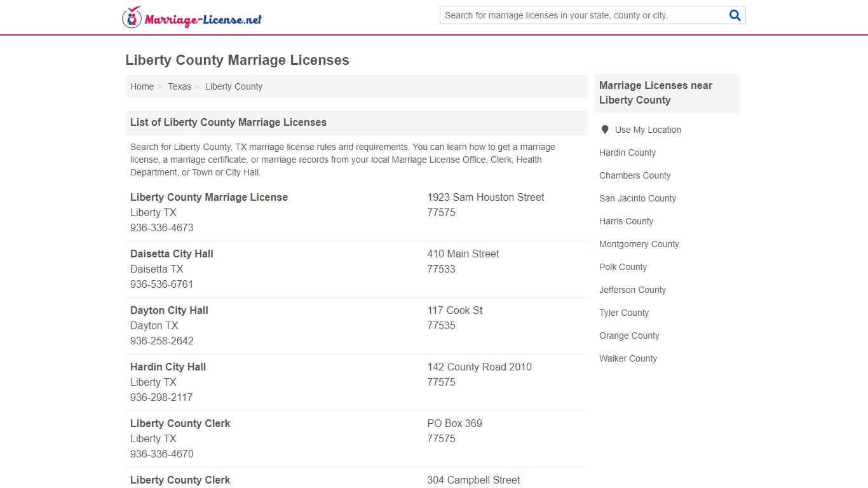Click phone number 936-336-4673
The width and height of the screenshot is (868, 488).
tap(161, 227)
